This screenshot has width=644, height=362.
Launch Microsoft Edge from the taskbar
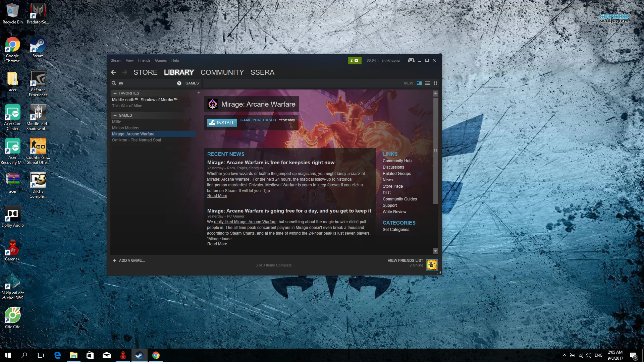[57, 355]
